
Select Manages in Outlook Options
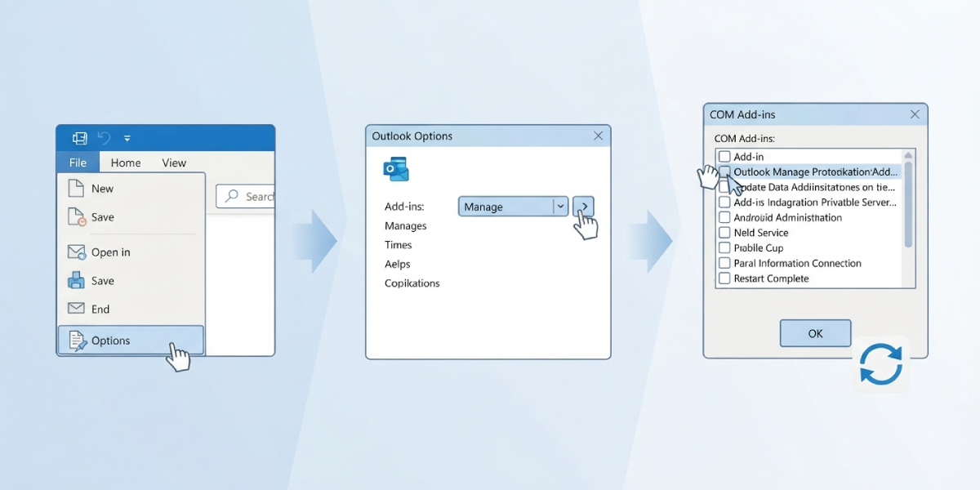pos(406,226)
